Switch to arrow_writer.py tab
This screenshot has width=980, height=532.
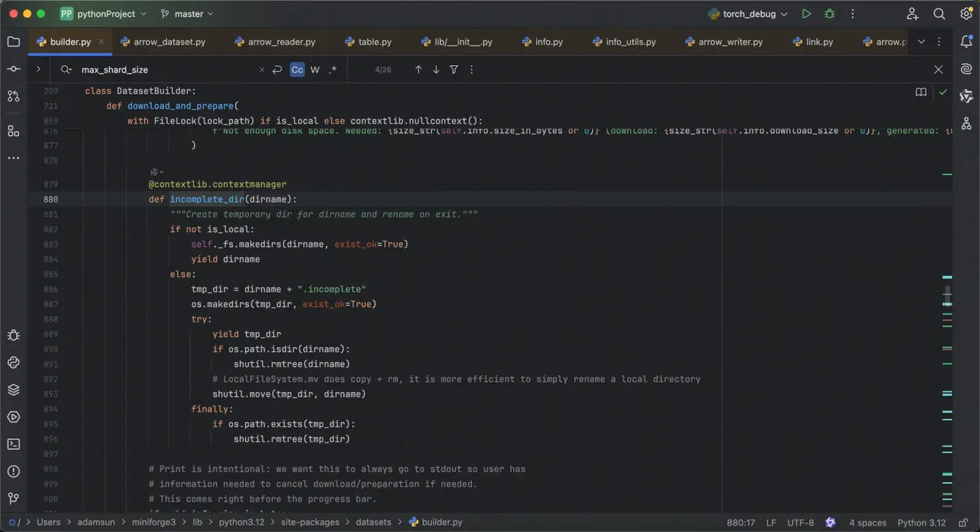pyautogui.click(x=724, y=42)
